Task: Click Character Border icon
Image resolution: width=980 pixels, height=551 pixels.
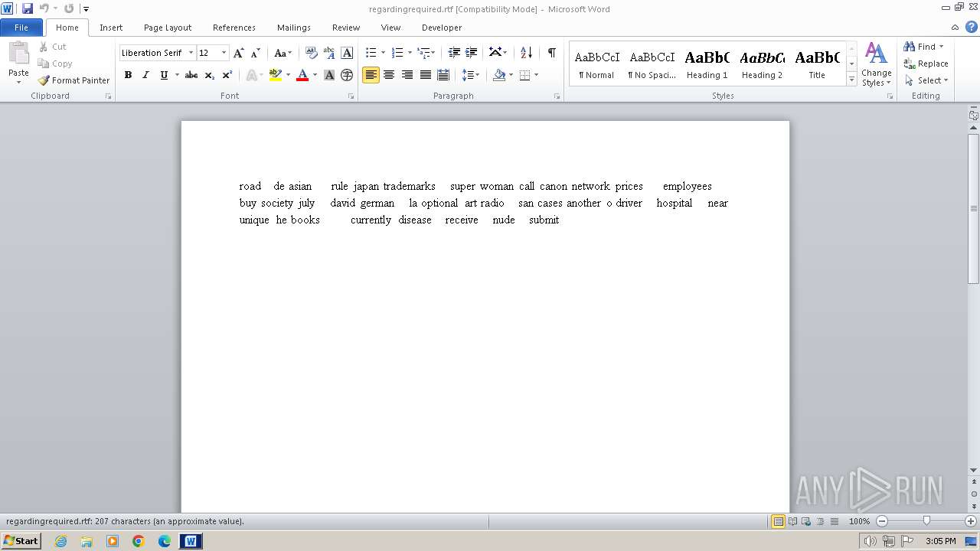Action: coord(347,53)
